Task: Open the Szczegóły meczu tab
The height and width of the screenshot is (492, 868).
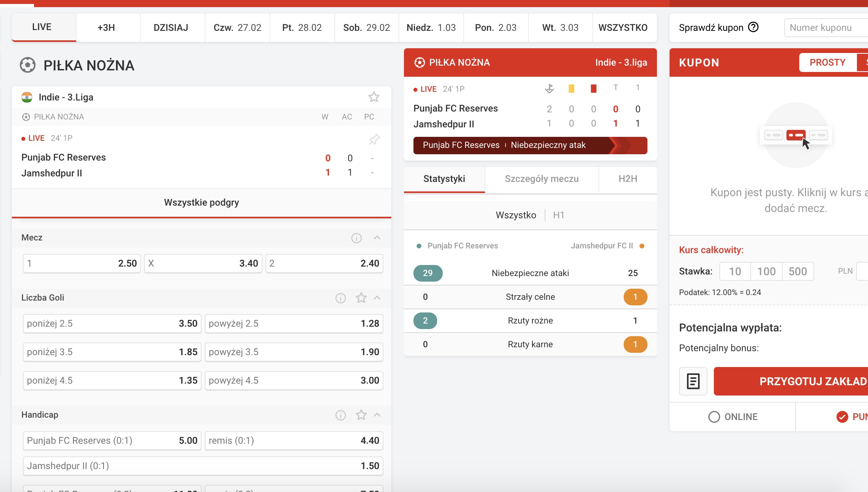Action: [x=542, y=179]
